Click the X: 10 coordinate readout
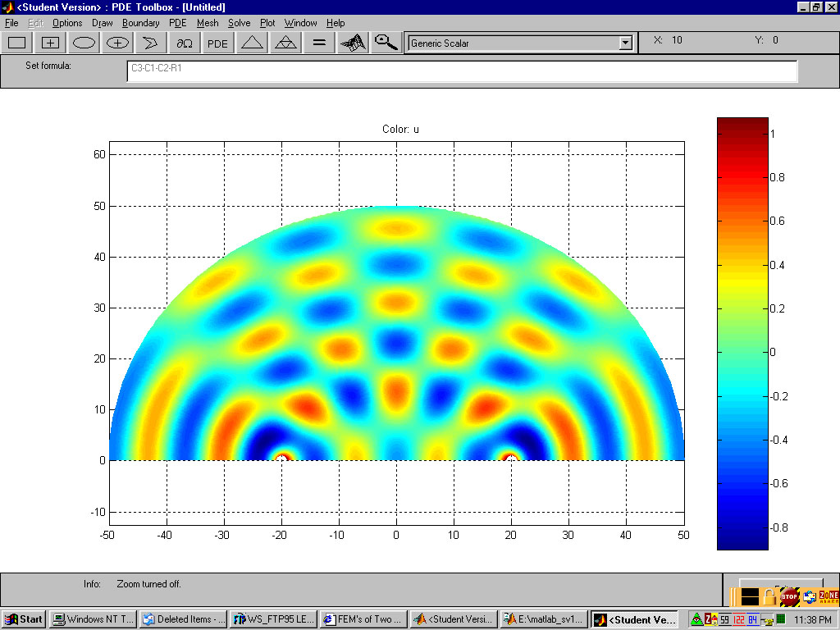The height and width of the screenshot is (630, 840). 668,40
